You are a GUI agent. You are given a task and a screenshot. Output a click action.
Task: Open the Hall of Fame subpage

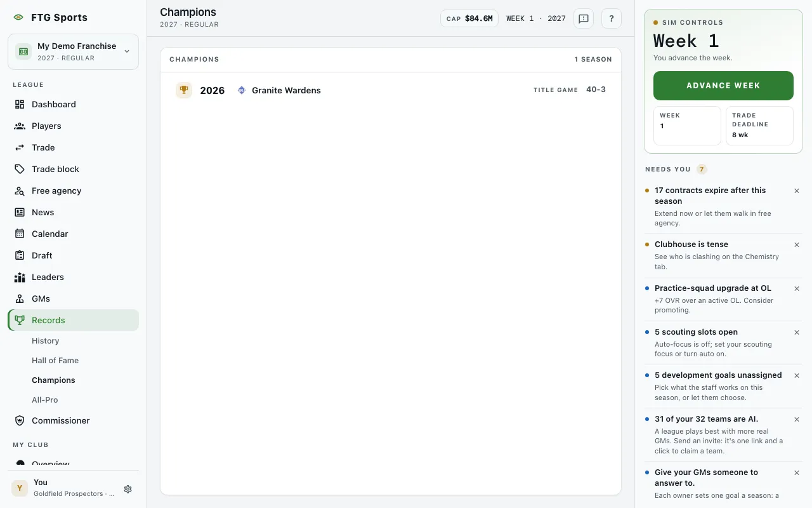pyautogui.click(x=55, y=361)
